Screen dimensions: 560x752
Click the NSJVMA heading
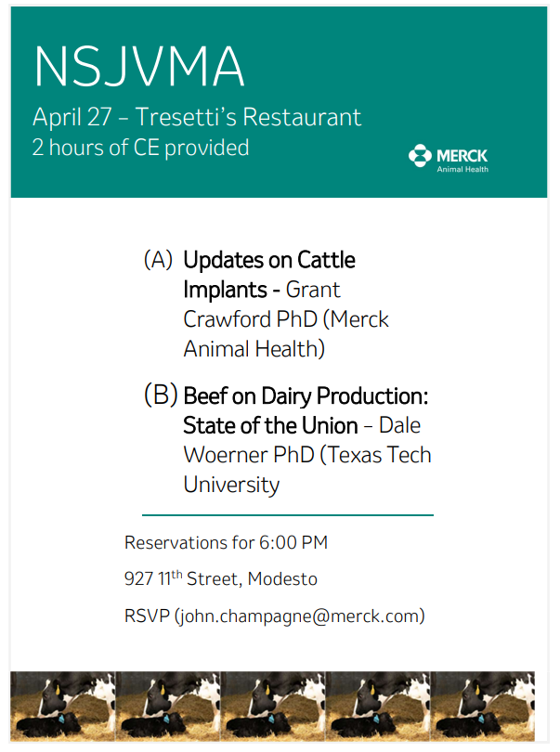pos(139,66)
